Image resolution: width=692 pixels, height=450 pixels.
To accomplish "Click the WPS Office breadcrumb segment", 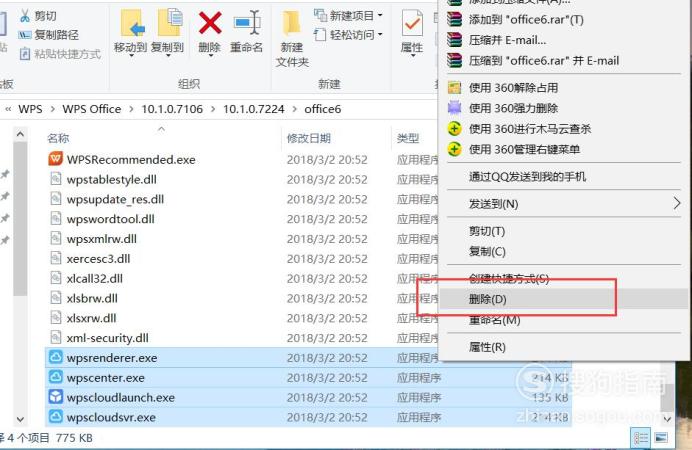I will coord(92,109).
